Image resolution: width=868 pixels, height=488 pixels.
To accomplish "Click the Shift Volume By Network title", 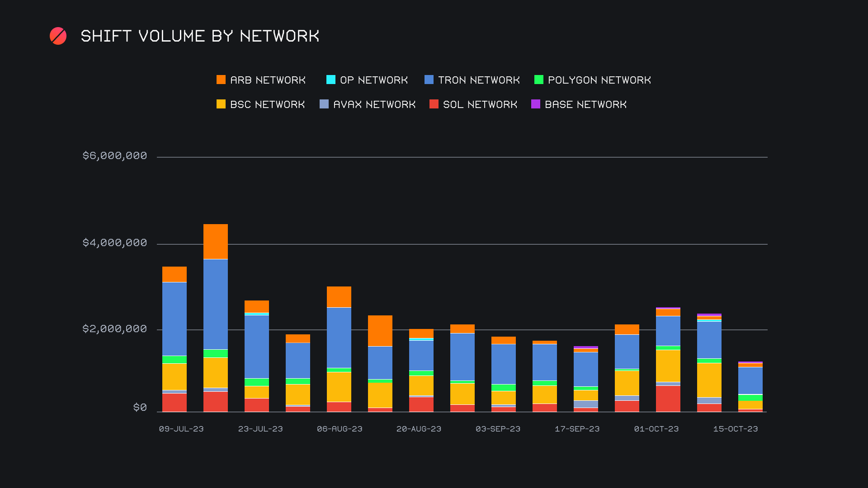I will coord(200,36).
